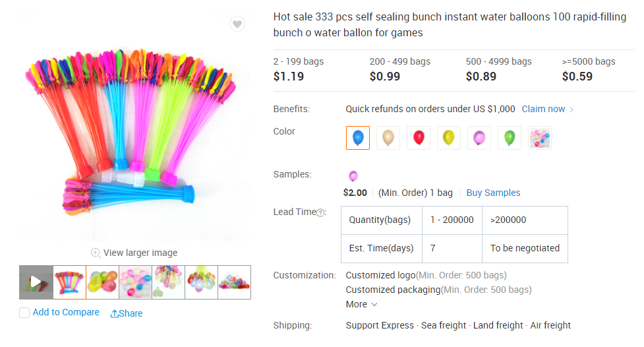This screenshot has width=644, height=347.
Task: Select the last gallery thumbnail of balloon pile
Action: [234, 282]
